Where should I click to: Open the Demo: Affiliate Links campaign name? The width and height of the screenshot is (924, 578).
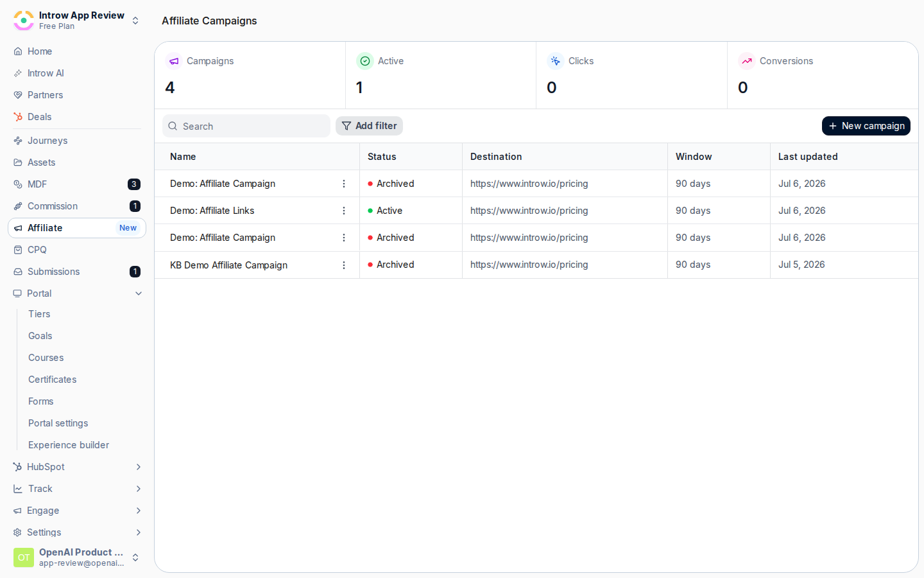coord(212,211)
